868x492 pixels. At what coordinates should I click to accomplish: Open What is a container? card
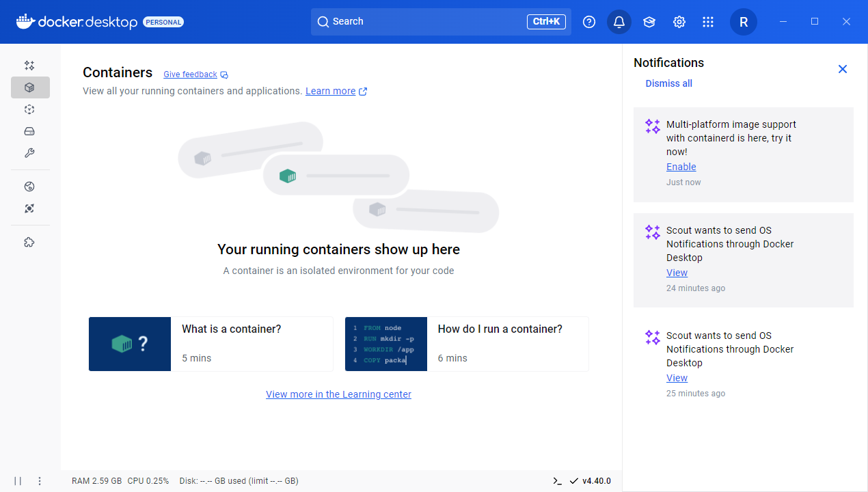click(211, 344)
